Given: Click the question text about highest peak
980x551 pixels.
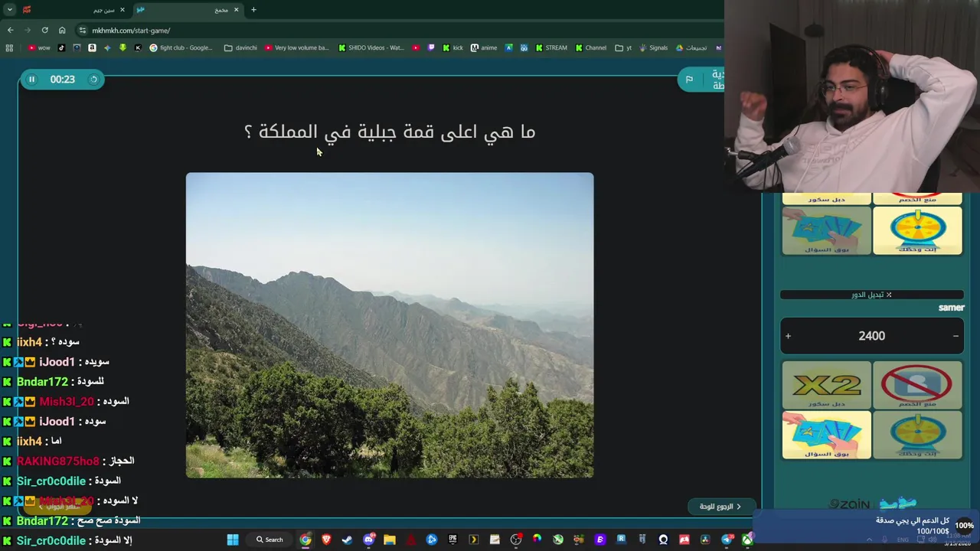Looking at the screenshot, I should tap(390, 132).
